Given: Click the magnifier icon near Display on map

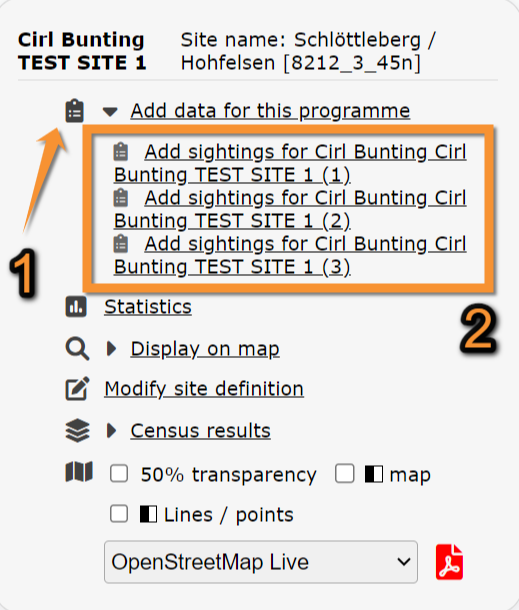Looking at the screenshot, I should point(77,349).
